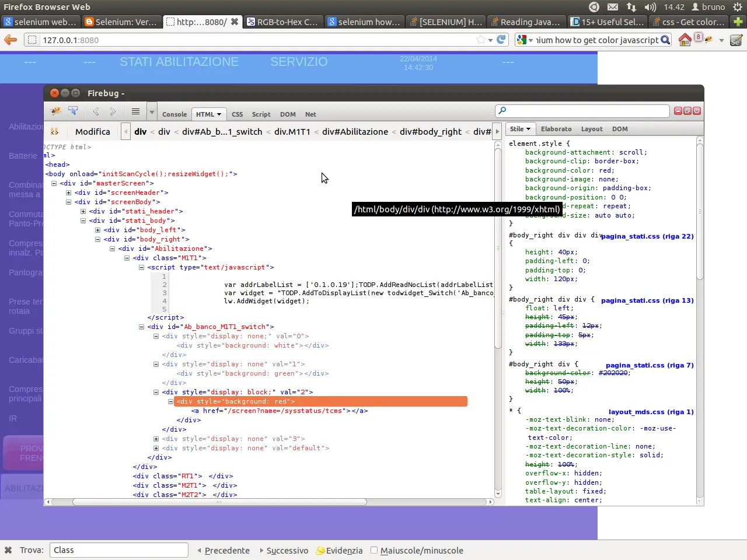
Task: Activate the element inspector arrow tool
Action: [x=73, y=111]
